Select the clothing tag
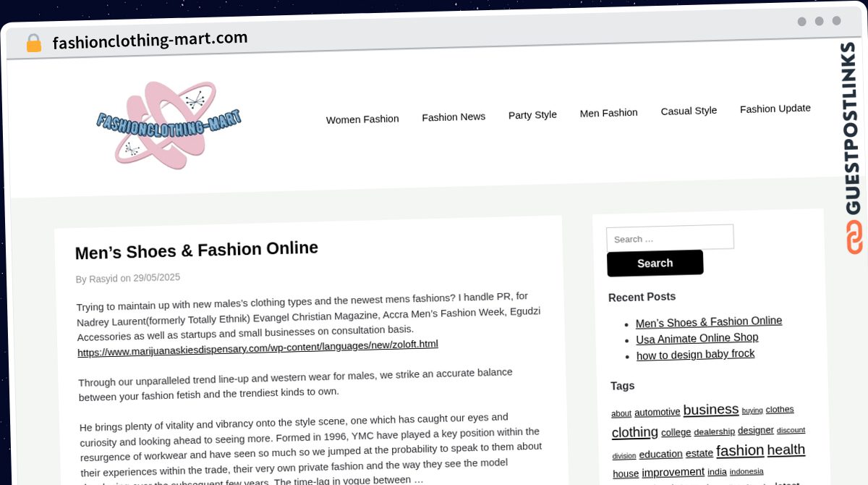Image resolution: width=868 pixels, height=485 pixels. click(634, 432)
